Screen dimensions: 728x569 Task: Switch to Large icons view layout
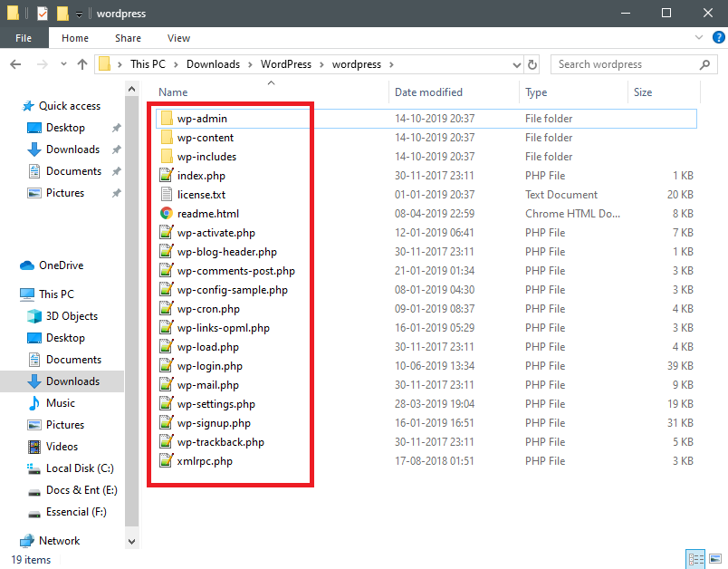[715, 558]
